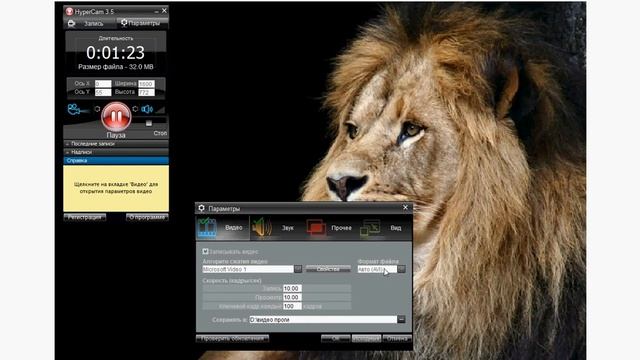The image size is (640, 360).
Task: Click the Регистрация button
Action: (x=85, y=217)
